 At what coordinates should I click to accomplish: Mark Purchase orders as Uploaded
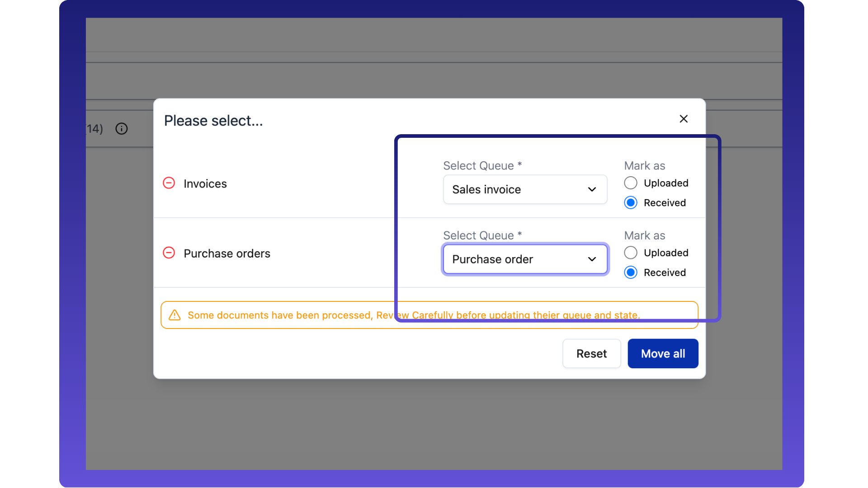631,253
